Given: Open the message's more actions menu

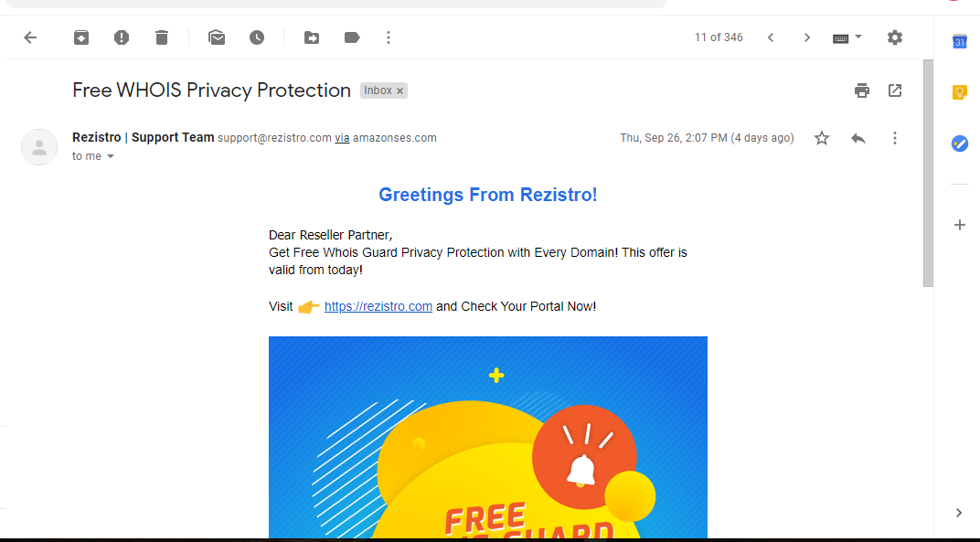Looking at the screenshot, I should [895, 138].
